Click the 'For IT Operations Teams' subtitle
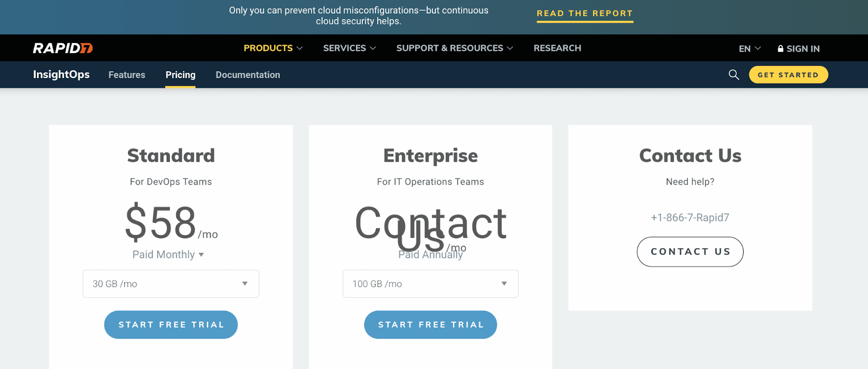Viewport: 868px width, 369px height. tap(430, 182)
